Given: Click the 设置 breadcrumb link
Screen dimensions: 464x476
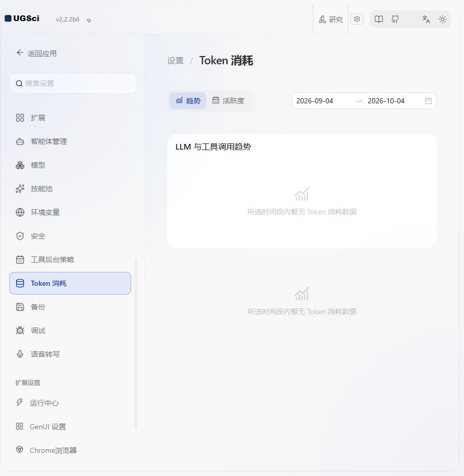Looking at the screenshot, I should coord(175,61).
